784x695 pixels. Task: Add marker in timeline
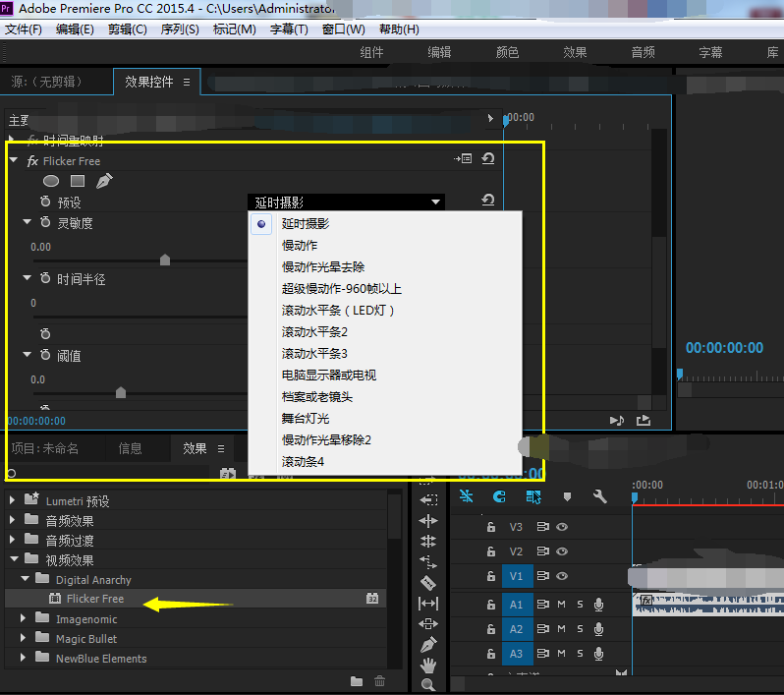[x=567, y=496]
